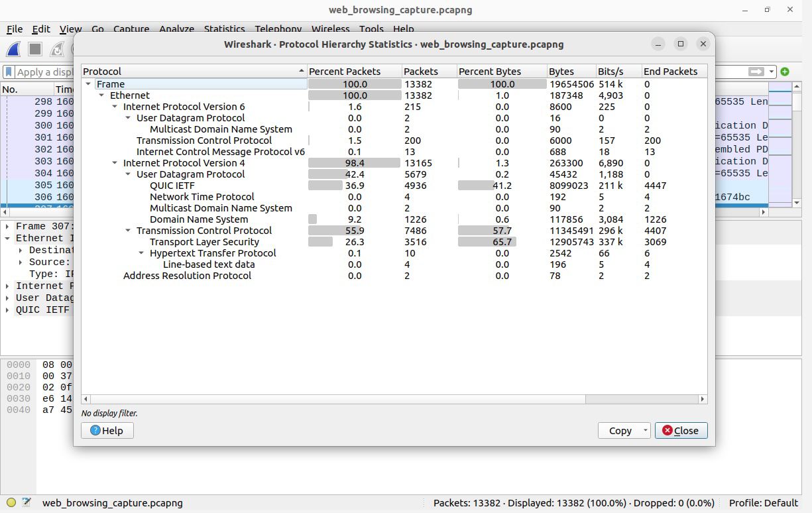This screenshot has width=812, height=513.
Task: Expand QUIC IETF row in packet details
Action: [7, 310]
